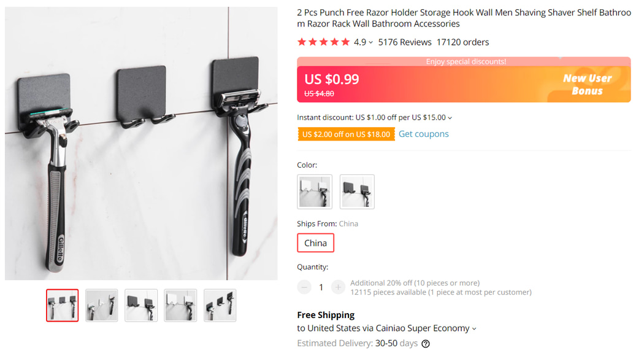644x353 pixels.
Task: Click the help icon beside Estimated Delivery
Action: point(426,344)
